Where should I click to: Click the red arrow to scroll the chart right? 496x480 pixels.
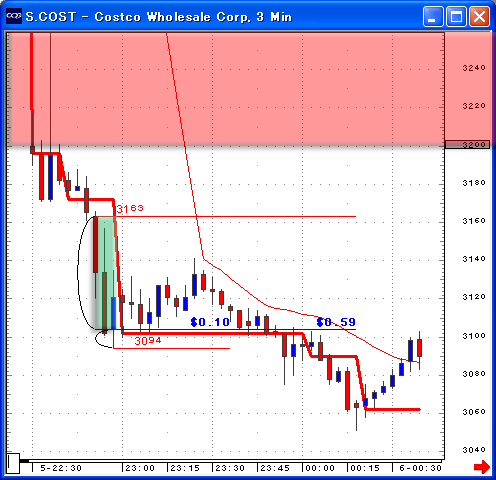pos(482,466)
